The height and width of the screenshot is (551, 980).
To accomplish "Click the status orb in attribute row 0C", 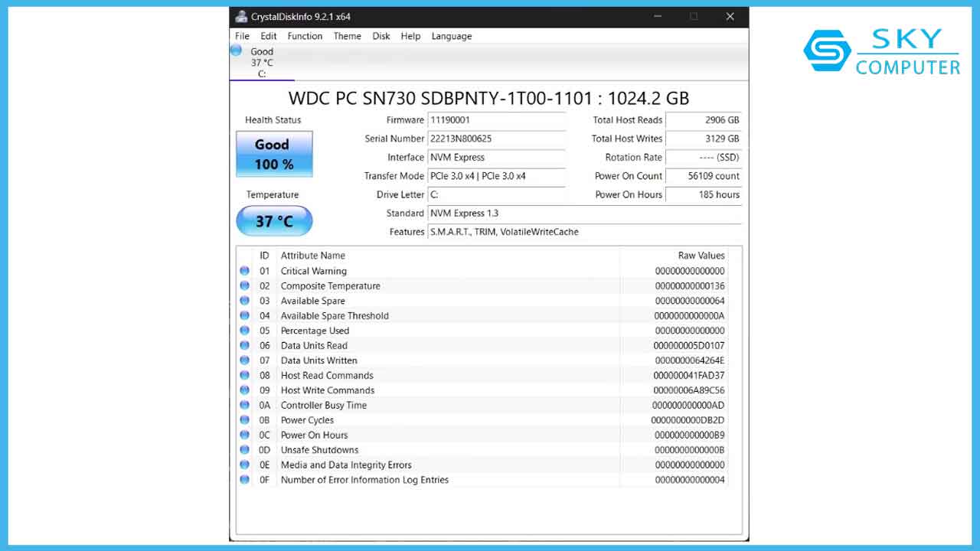I will (244, 435).
